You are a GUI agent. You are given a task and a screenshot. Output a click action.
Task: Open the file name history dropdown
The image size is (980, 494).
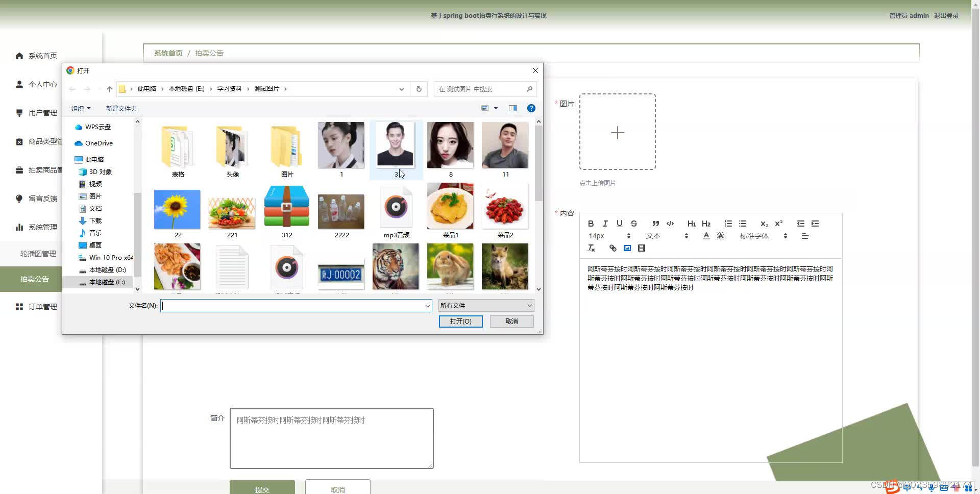(427, 306)
